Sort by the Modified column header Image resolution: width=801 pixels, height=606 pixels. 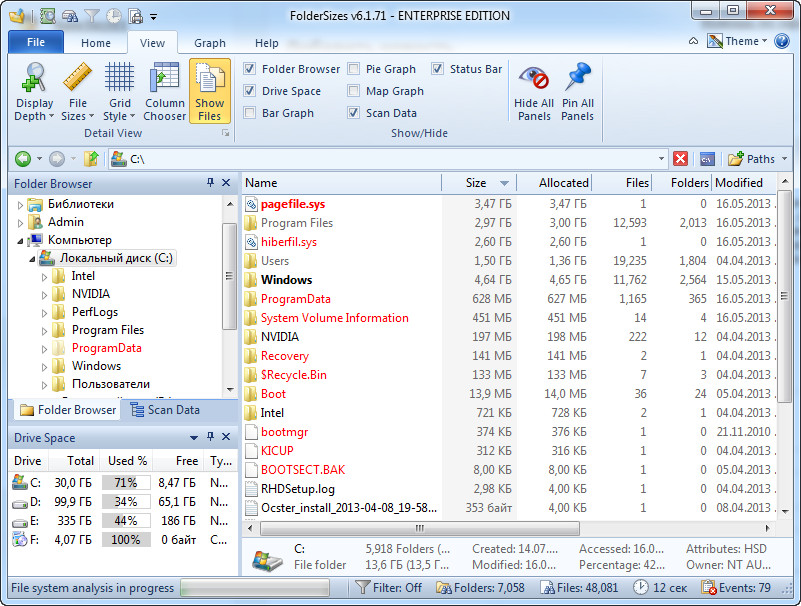745,182
